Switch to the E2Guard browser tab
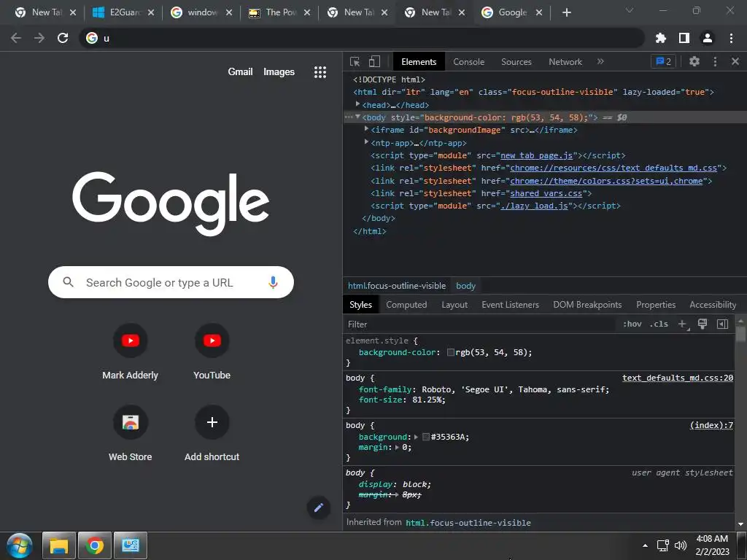 pyautogui.click(x=124, y=13)
